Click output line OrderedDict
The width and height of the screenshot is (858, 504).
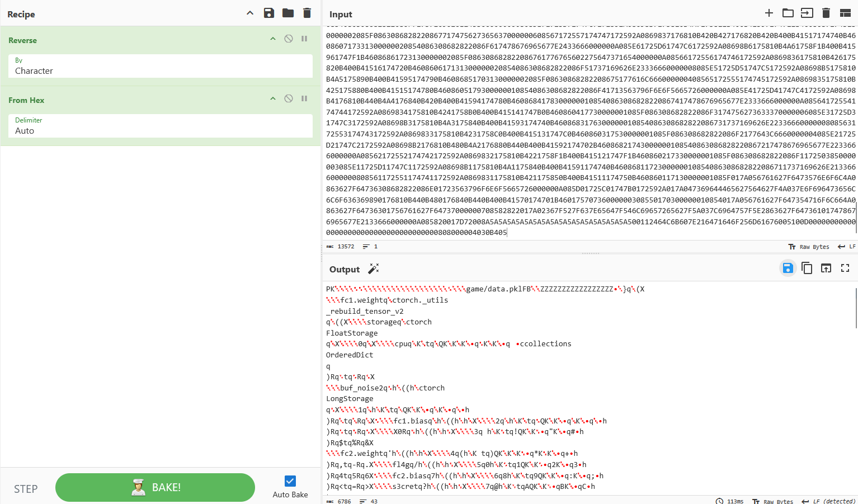click(x=350, y=355)
